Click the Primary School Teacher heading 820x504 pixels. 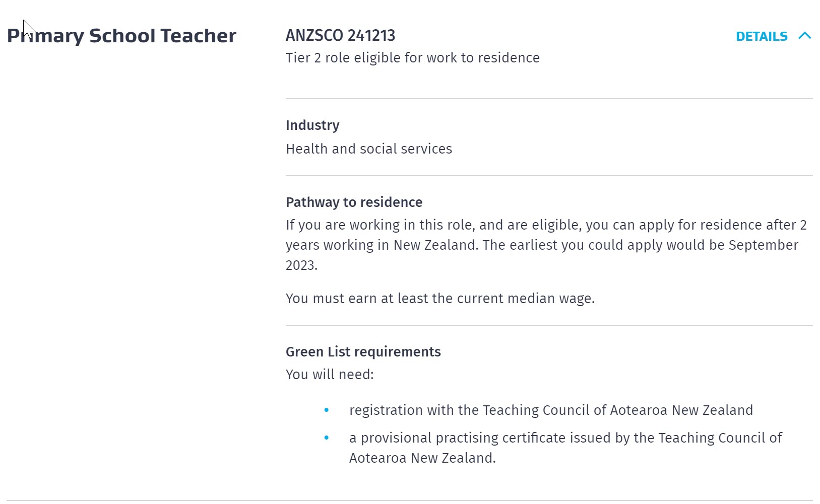click(121, 36)
